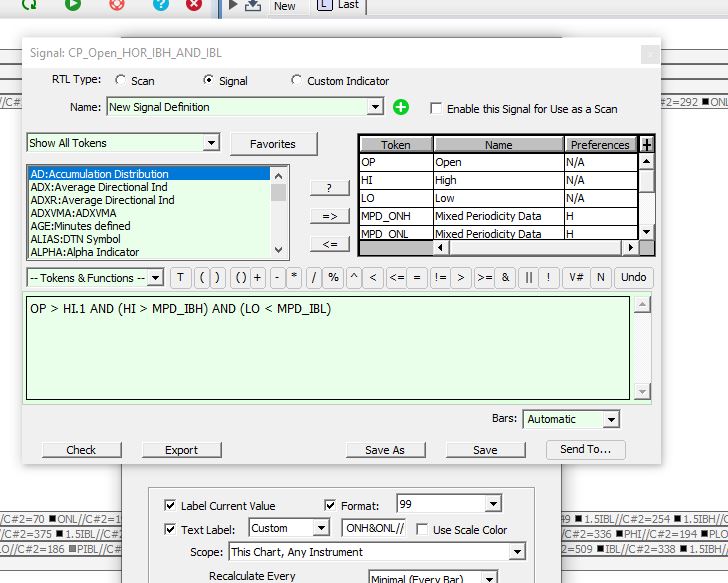Insert the & operator

click(x=507, y=277)
